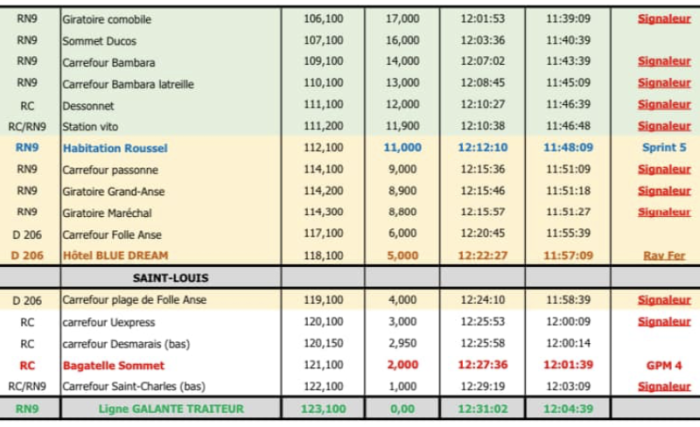Open Signaleur link beside Carrefour Bambara latreille
This screenshot has height=427, width=700.
tap(664, 83)
